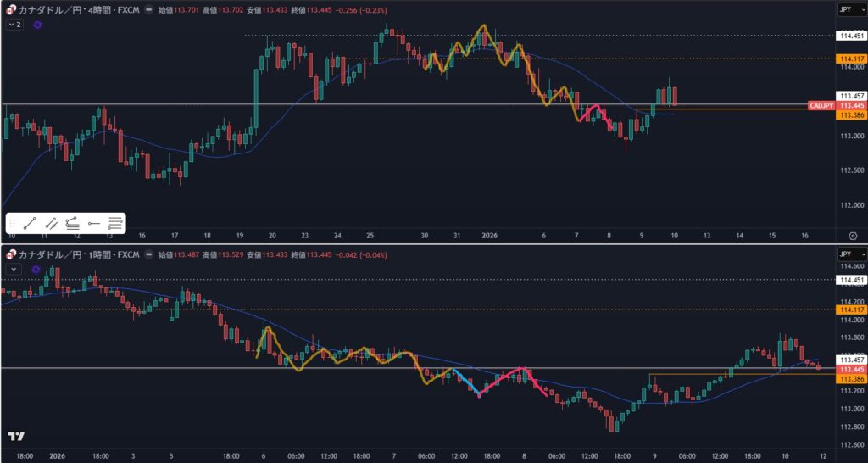
Task: Click the purple indicator icon in upper chart
Action: coord(36,25)
